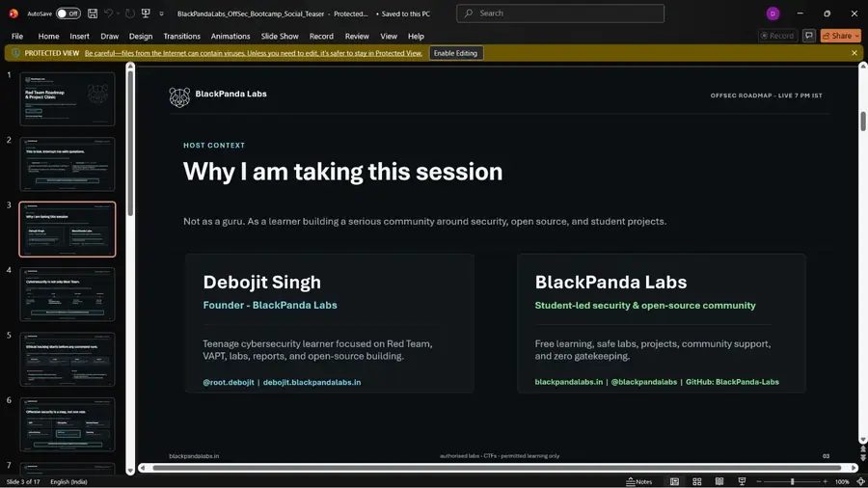Click the slide area vertical scrollbar thumb
The width and height of the screenshot is (868, 488).
click(x=862, y=122)
